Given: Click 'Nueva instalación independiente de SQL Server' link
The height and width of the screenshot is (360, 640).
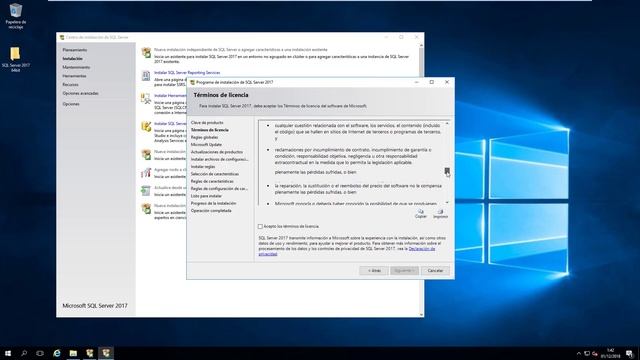Looking at the screenshot, I should (x=240, y=50).
